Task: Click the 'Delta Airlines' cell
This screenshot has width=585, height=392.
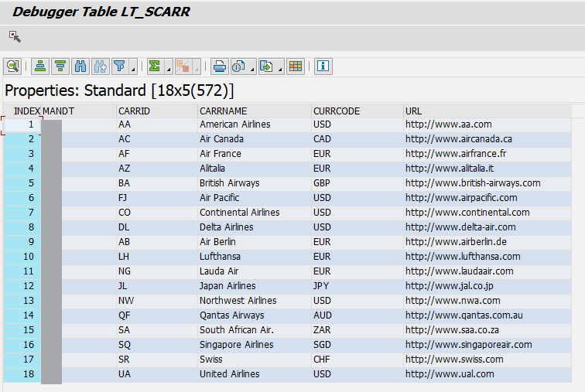Action: coord(255,227)
